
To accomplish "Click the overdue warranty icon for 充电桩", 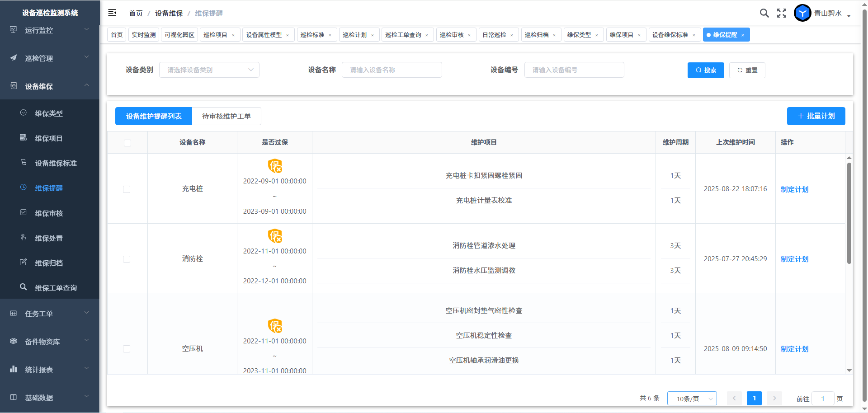I will pyautogui.click(x=275, y=166).
